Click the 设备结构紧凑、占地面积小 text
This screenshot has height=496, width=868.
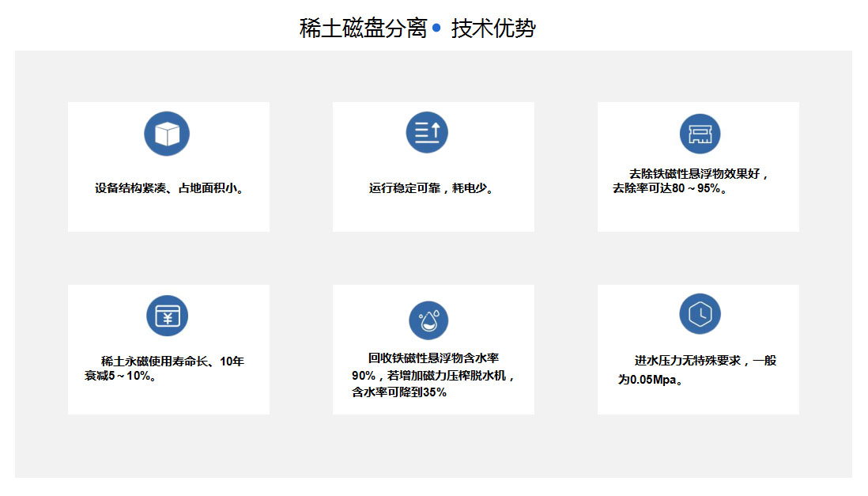click(x=168, y=188)
